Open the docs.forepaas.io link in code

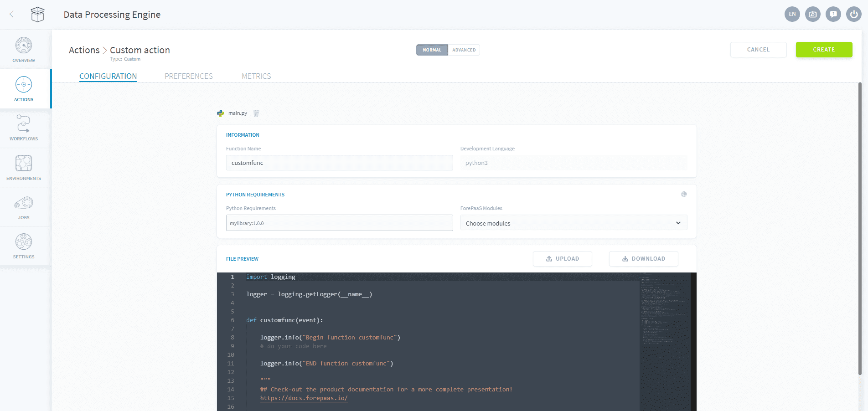(x=304, y=398)
